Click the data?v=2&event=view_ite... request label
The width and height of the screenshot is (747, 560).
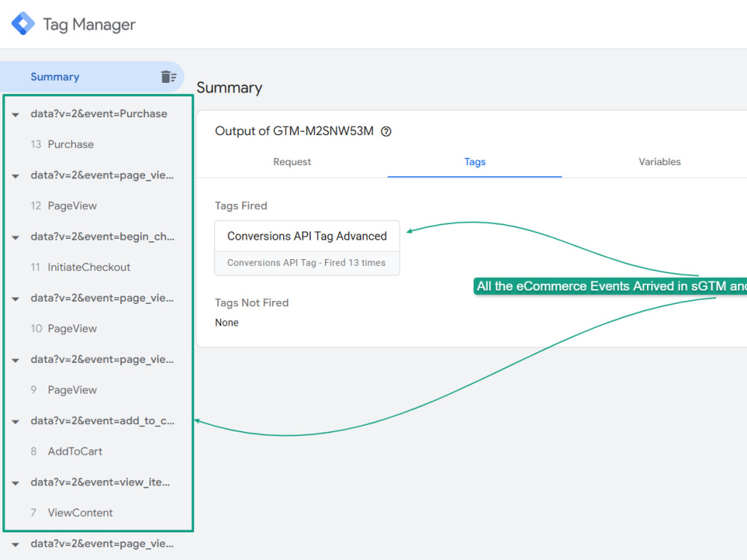tap(100, 482)
